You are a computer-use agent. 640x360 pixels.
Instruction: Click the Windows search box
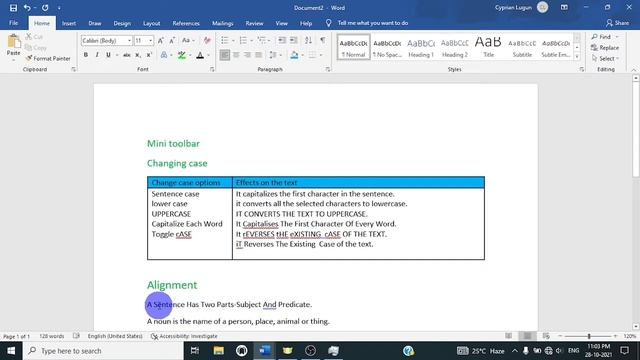coord(103,351)
